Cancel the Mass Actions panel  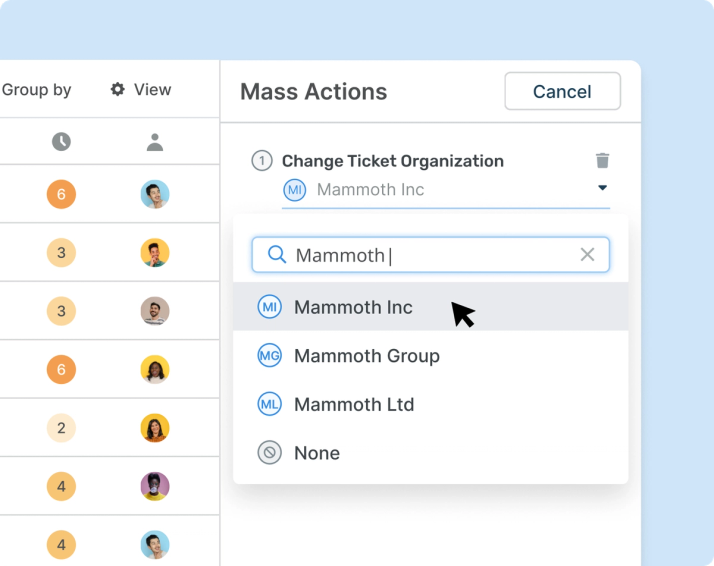click(x=562, y=91)
